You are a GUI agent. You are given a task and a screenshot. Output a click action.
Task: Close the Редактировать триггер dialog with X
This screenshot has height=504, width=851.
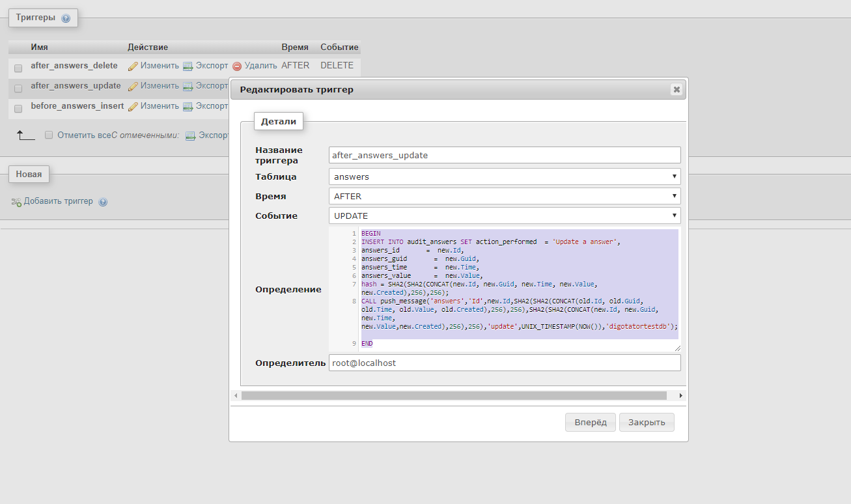click(677, 89)
